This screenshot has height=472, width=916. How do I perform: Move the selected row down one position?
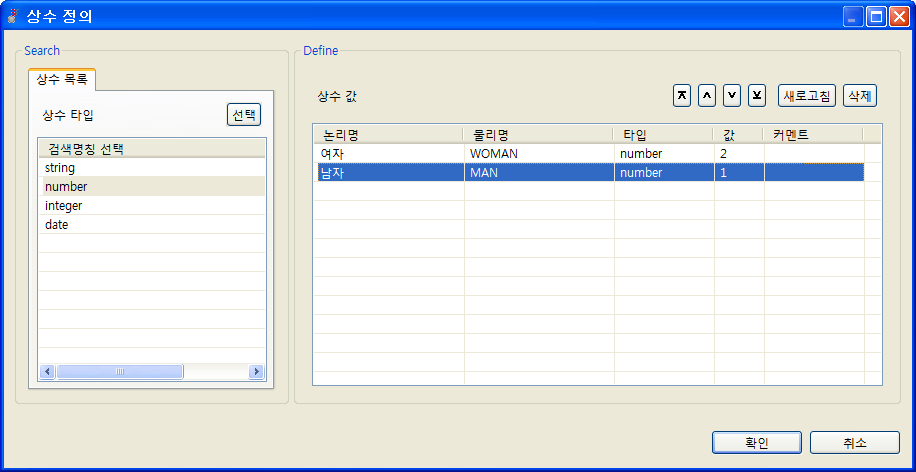pos(732,95)
